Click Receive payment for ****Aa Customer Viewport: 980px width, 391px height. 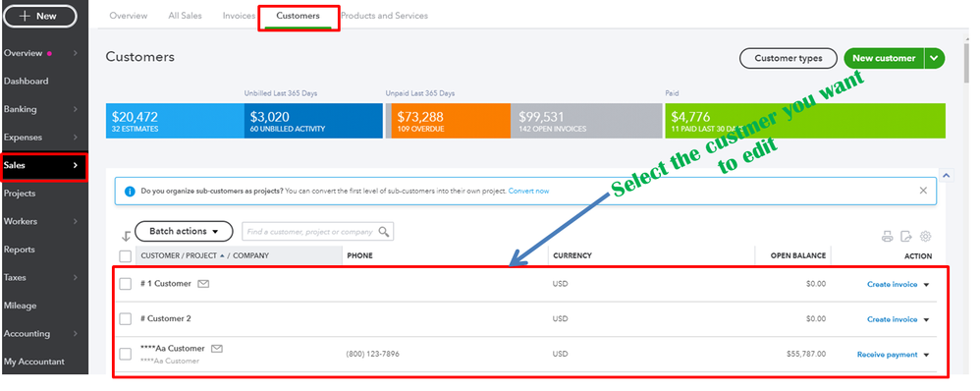(x=887, y=355)
